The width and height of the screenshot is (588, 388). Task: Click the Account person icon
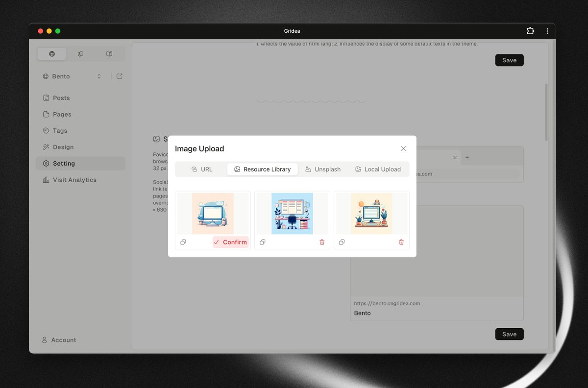click(45, 340)
